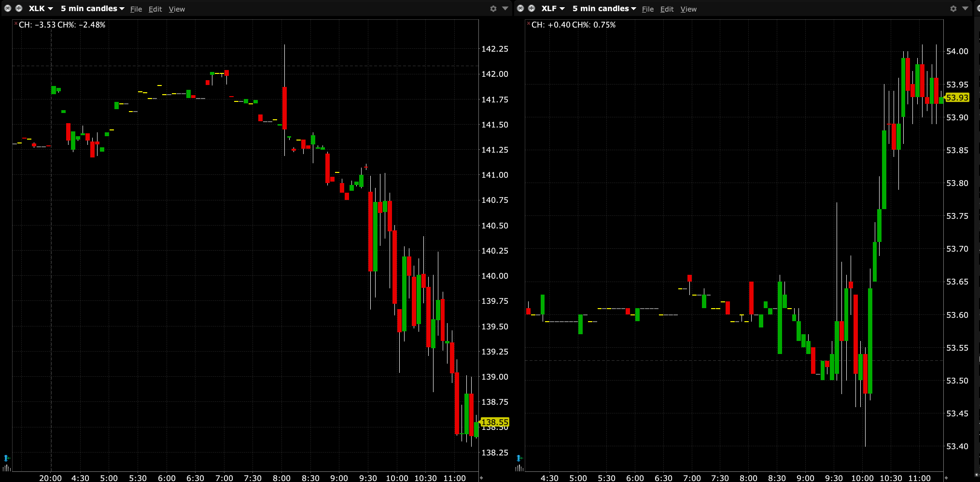This screenshot has width=980, height=482.
Task: Click the volume bars icon in XLK chart
Action: pos(6,468)
